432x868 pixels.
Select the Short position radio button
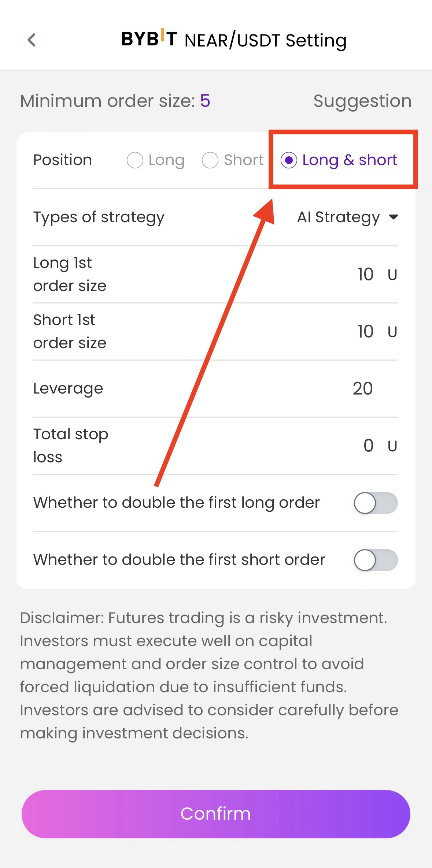(x=210, y=160)
